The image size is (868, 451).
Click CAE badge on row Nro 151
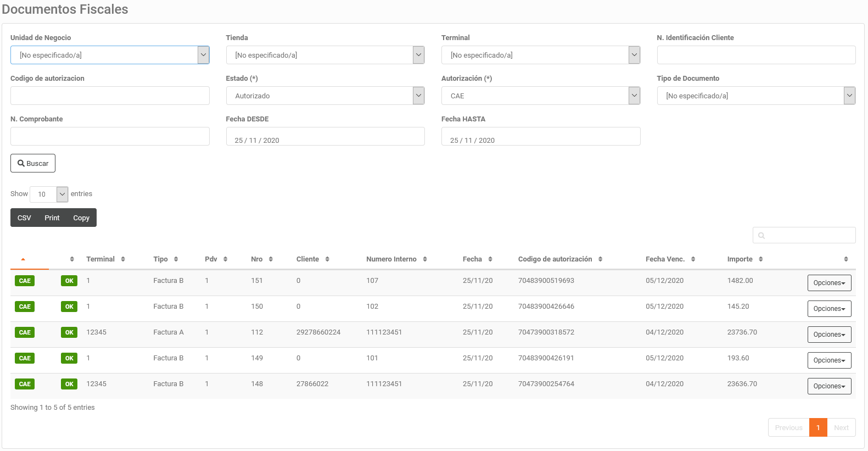click(x=25, y=281)
